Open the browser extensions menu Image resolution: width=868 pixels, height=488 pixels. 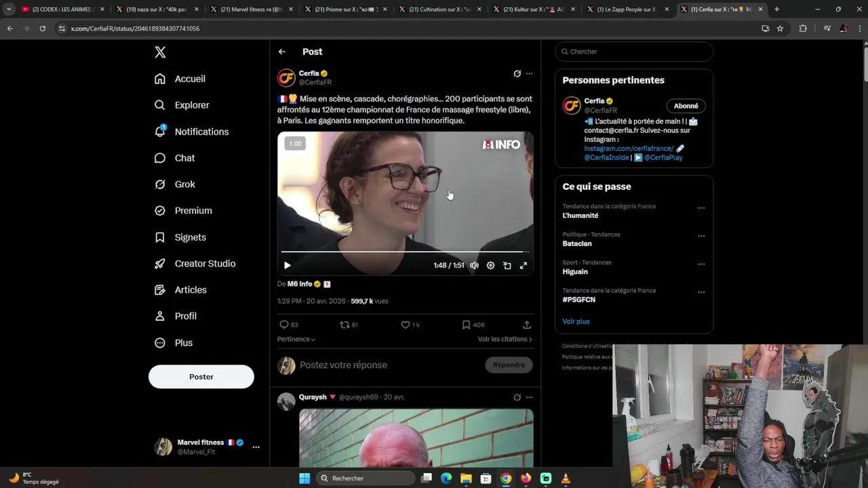click(x=803, y=28)
